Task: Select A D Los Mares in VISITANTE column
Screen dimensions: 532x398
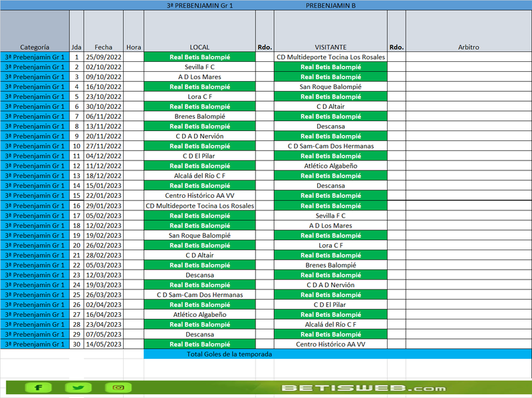Action: coord(331,226)
